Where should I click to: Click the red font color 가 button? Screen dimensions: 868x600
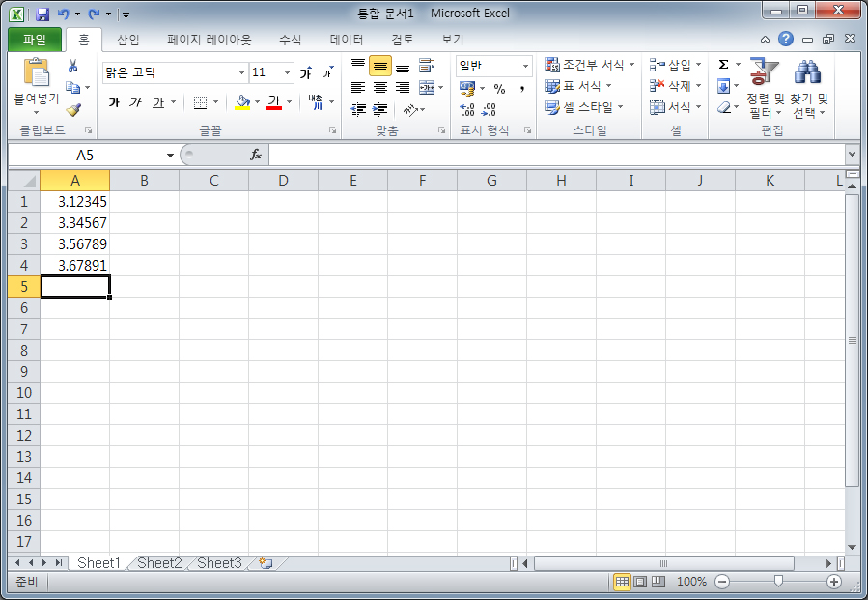pos(274,102)
